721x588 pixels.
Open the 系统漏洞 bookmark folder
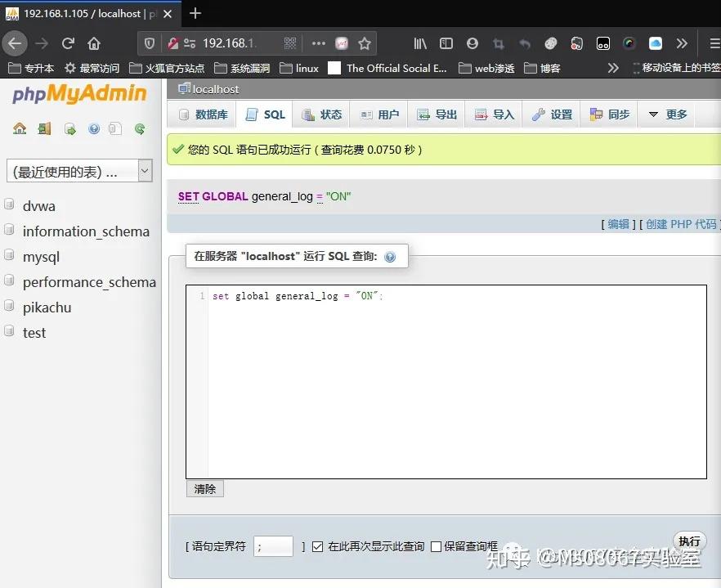[242, 68]
